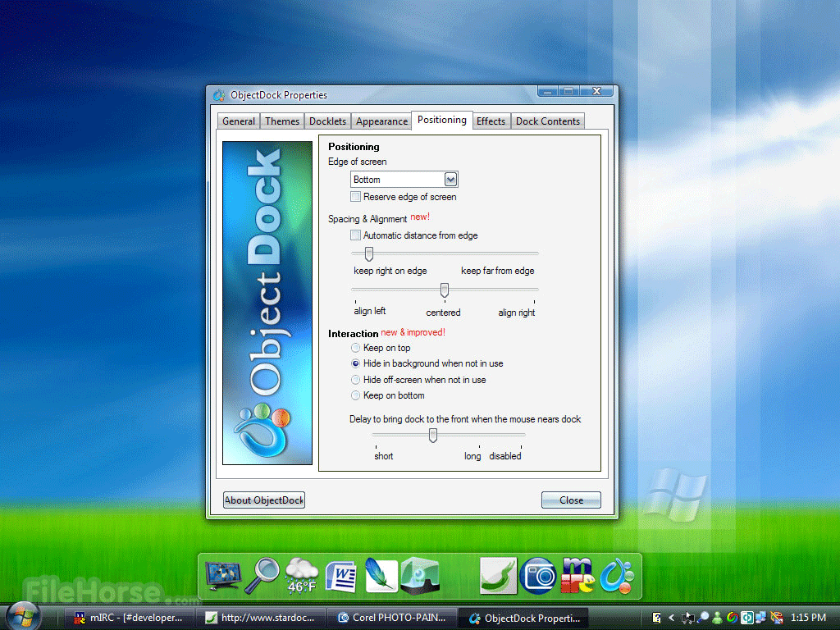Open the Effects tab
The height and width of the screenshot is (630, 840).
pos(491,121)
